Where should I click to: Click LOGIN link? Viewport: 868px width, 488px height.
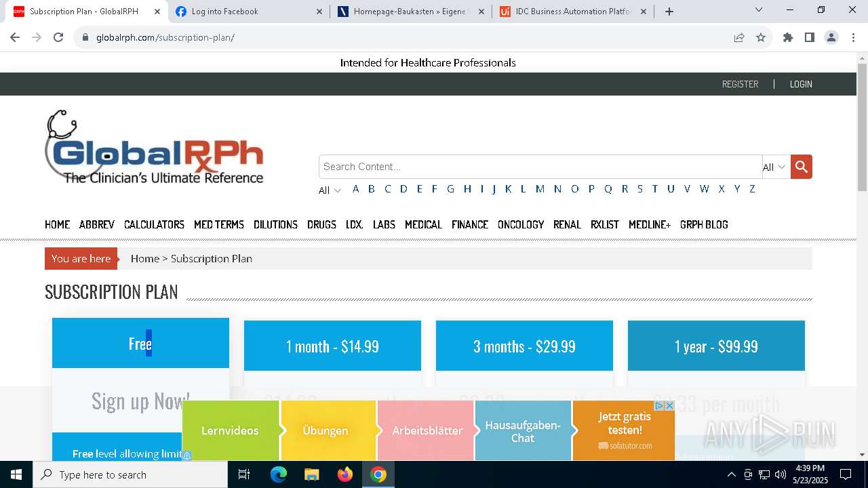click(x=801, y=84)
